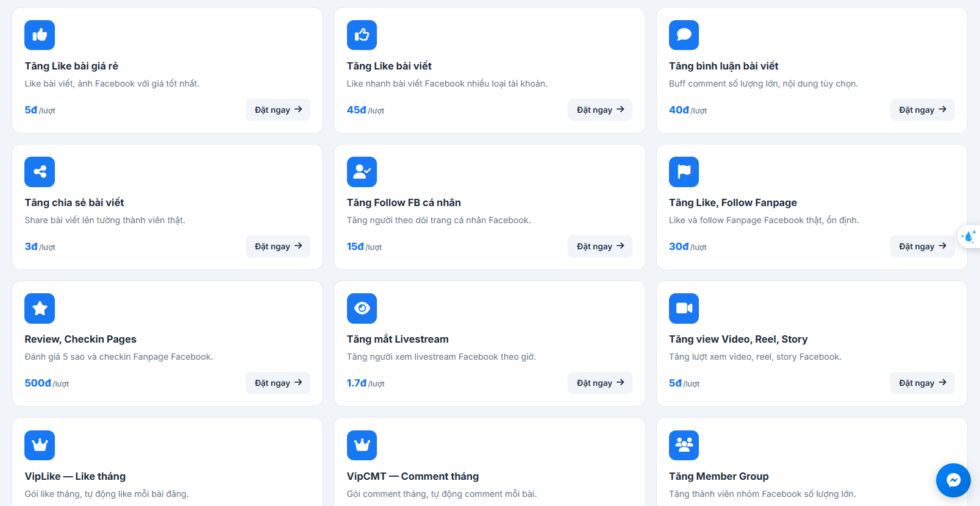Click the share icon for Tăng chia sẻ bài viết
The width and height of the screenshot is (980, 506).
pos(40,172)
